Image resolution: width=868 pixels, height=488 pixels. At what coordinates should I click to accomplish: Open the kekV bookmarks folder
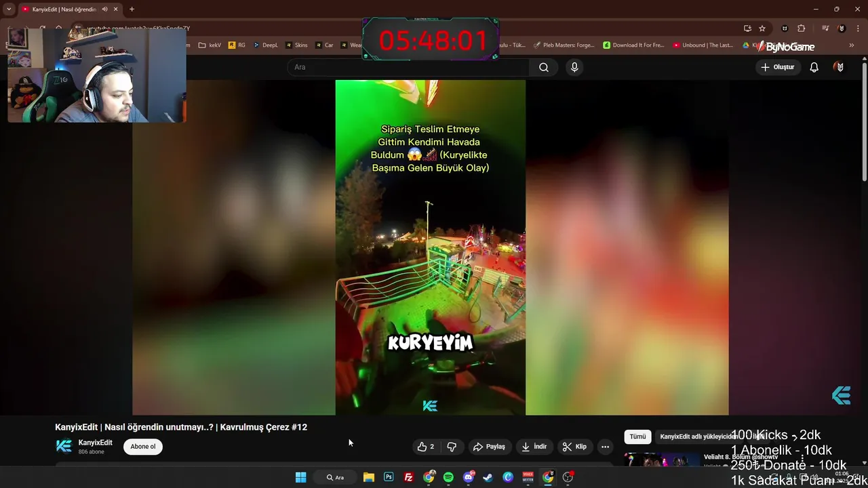210,45
